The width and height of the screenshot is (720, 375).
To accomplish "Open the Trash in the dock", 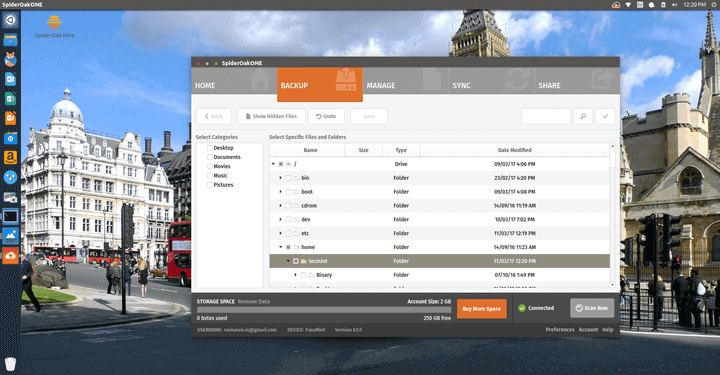I will (10, 364).
